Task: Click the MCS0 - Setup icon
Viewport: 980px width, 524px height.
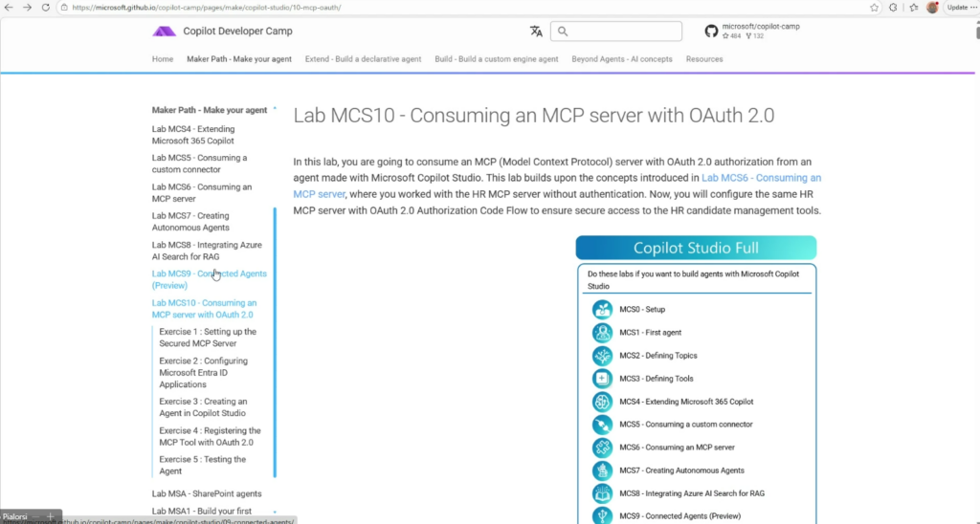Action: point(603,310)
